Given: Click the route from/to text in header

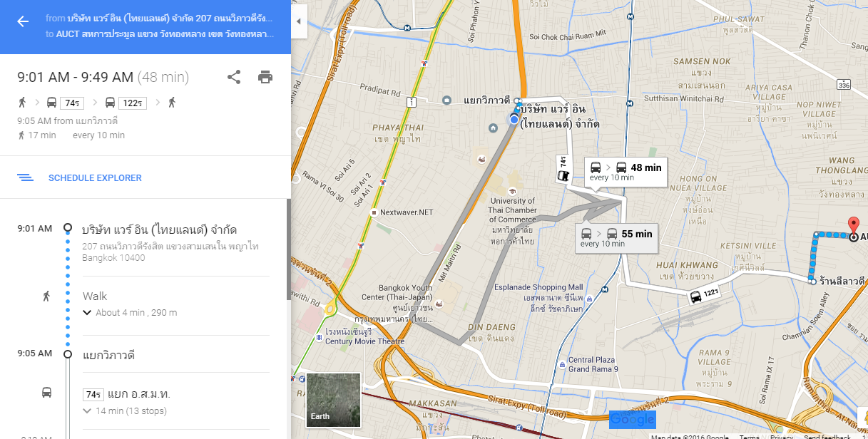Looking at the screenshot, I should point(159,26).
